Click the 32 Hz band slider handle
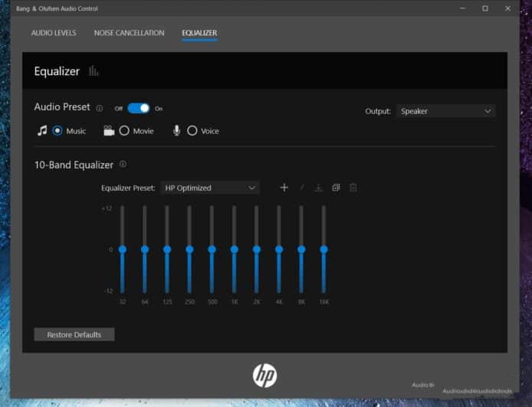 [122, 249]
